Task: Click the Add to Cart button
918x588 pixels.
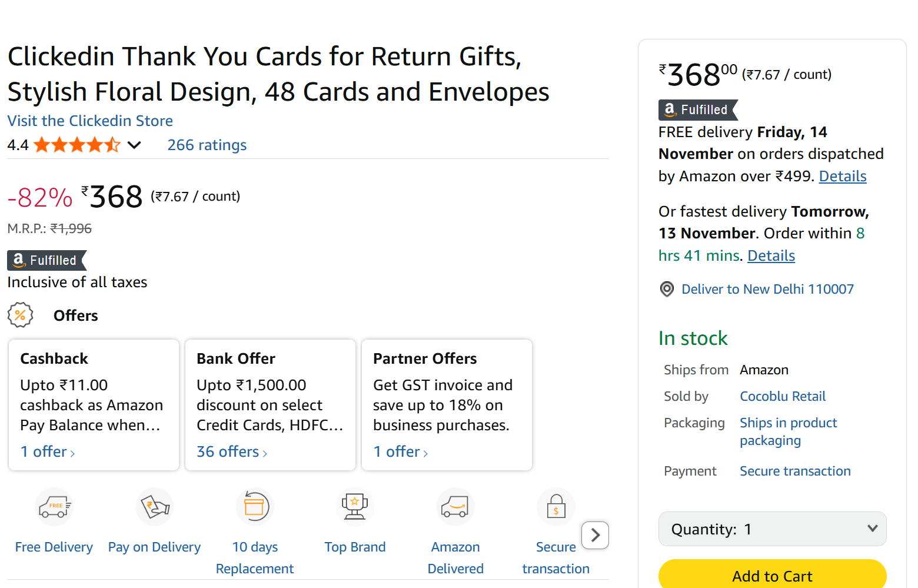Action: tap(772, 576)
